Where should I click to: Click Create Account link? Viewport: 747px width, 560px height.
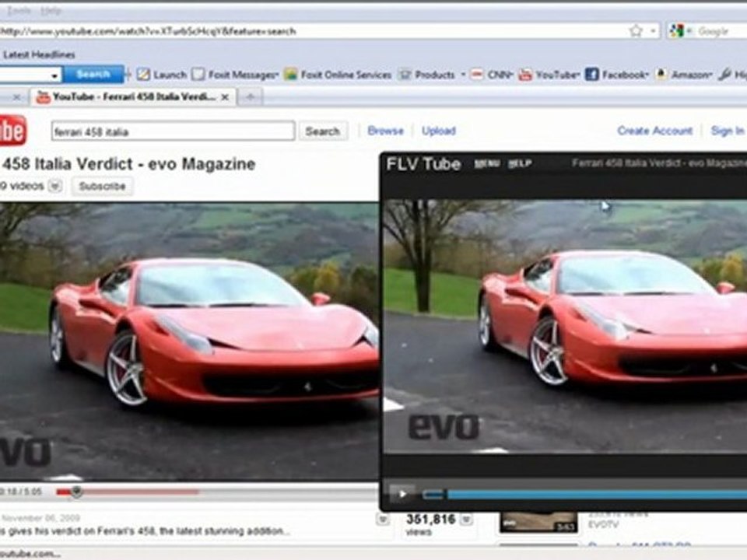pyautogui.click(x=654, y=131)
